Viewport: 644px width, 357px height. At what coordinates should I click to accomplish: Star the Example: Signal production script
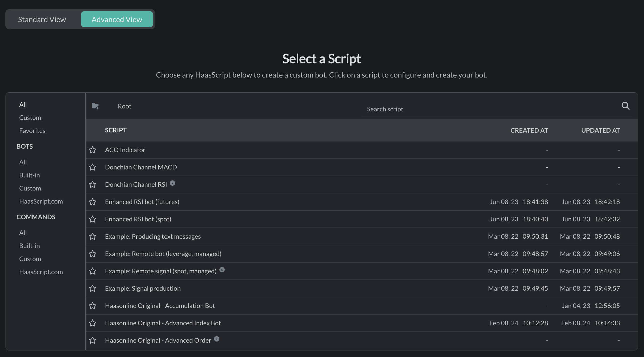[x=93, y=288]
